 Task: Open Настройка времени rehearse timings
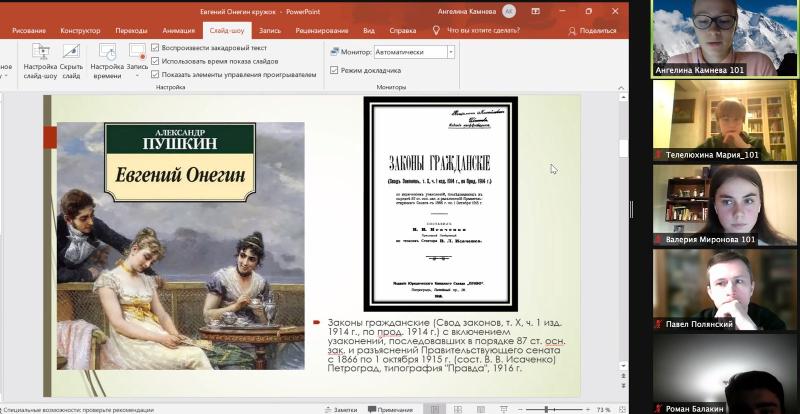pyautogui.click(x=107, y=52)
